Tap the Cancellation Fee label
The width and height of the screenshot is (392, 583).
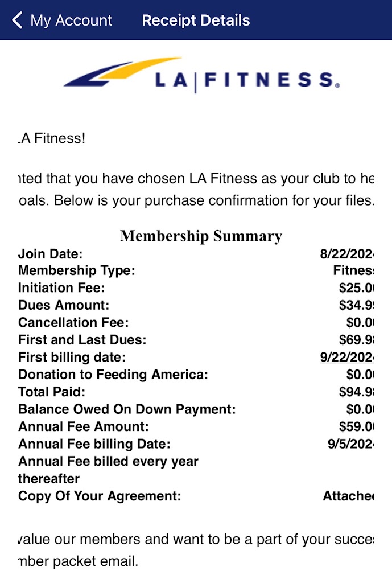73,323
